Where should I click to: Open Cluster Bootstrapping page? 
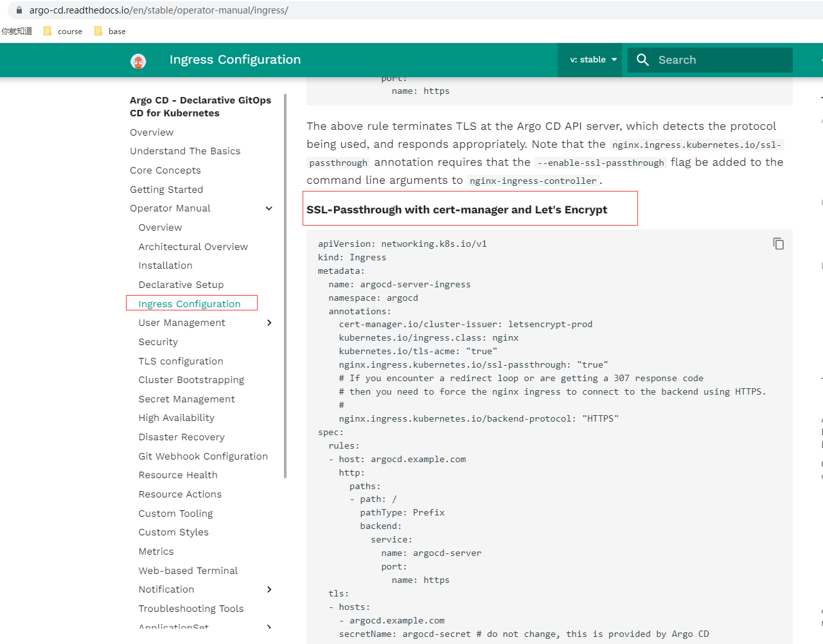coord(191,380)
